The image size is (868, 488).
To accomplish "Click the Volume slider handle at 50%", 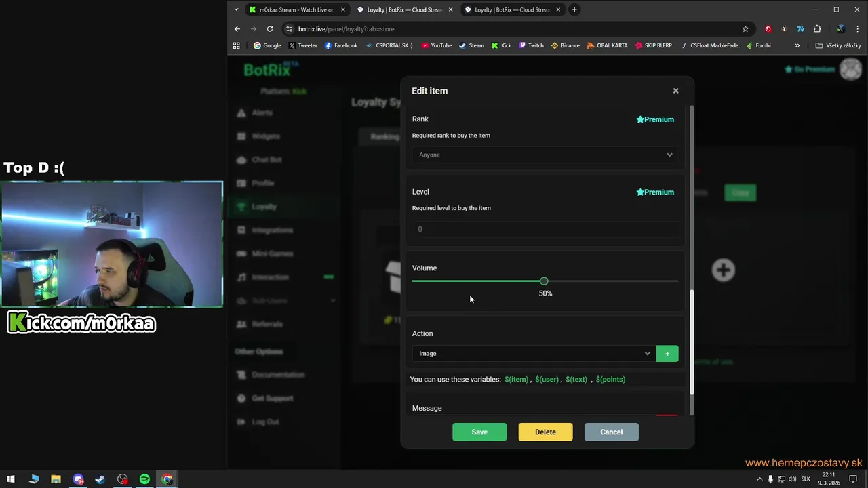I will (544, 281).
